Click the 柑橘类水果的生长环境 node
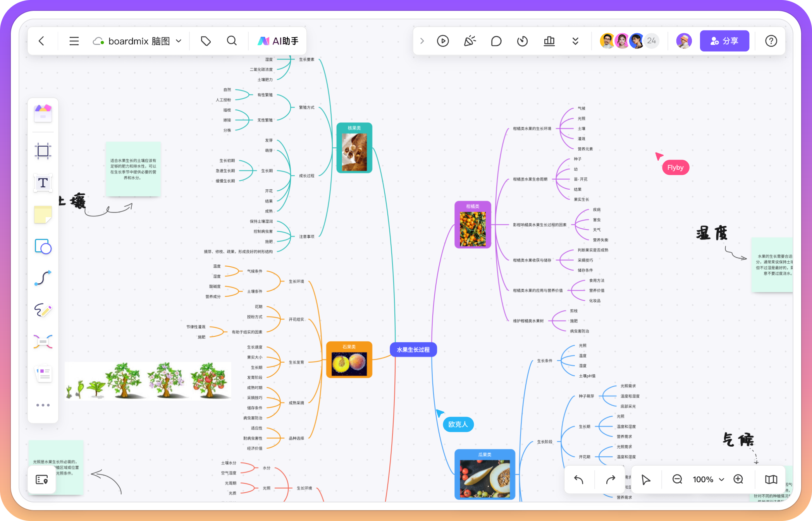Image resolution: width=812 pixels, height=521 pixels. (x=532, y=129)
